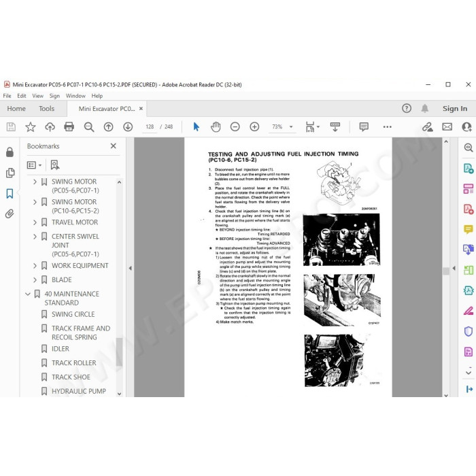The height and width of the screenshot is (476, 476).
Task: Open the Sign menu
Action: coord(54,96)
